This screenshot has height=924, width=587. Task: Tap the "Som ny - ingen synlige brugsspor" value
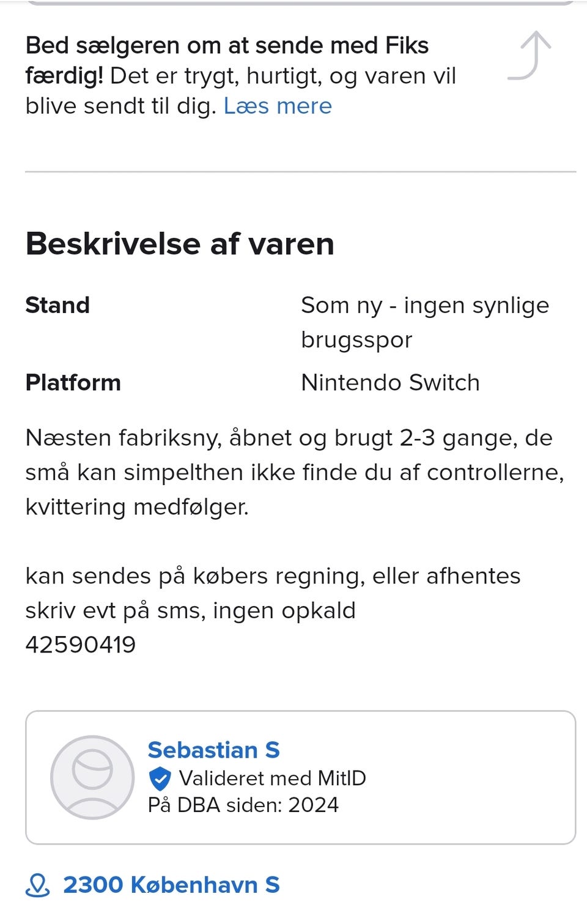(424, 322)
